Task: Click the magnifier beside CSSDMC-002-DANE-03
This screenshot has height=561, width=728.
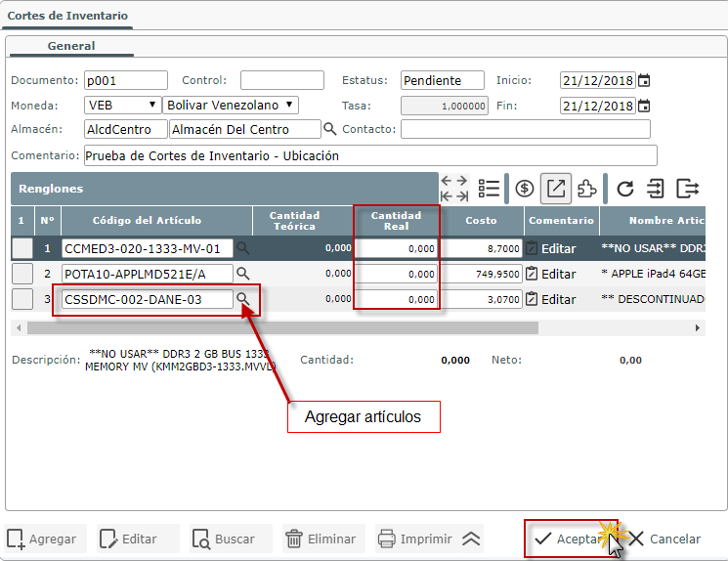Action: (243, 299)
